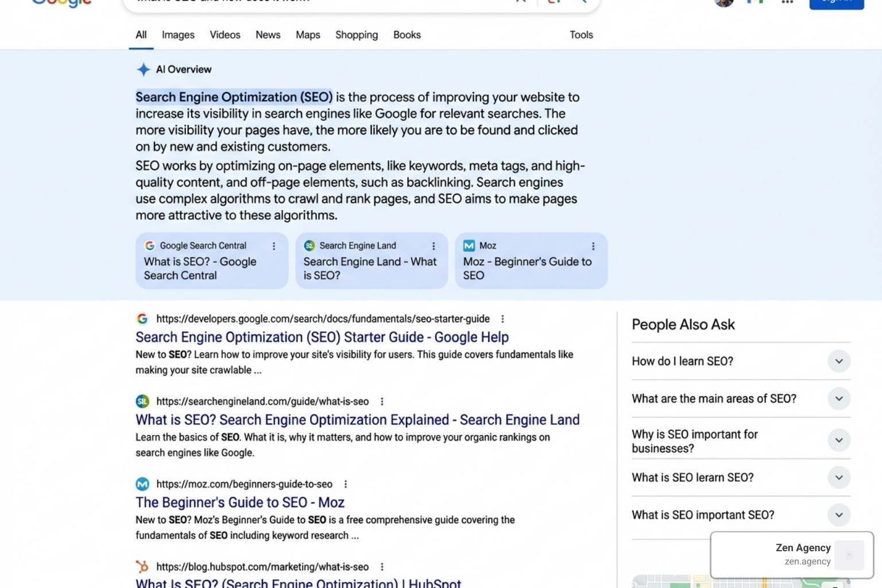Open the Images search tab
This screenshot has height=588, width=882.
pos(178,35)
